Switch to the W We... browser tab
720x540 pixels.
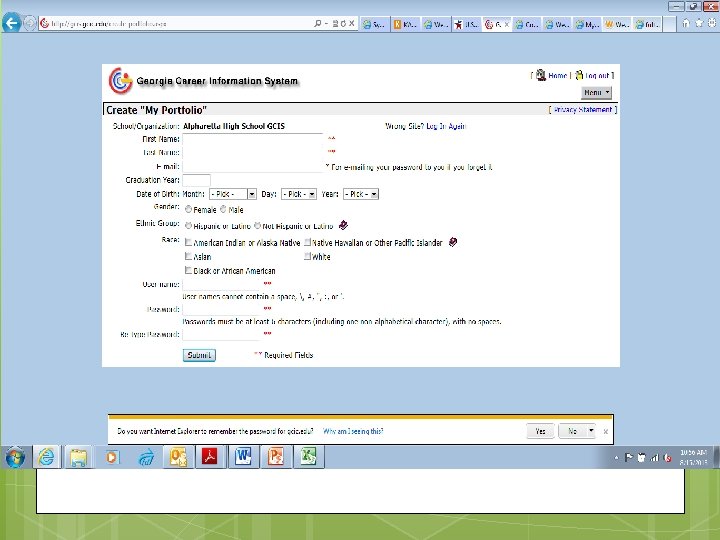tap(617, 24)
